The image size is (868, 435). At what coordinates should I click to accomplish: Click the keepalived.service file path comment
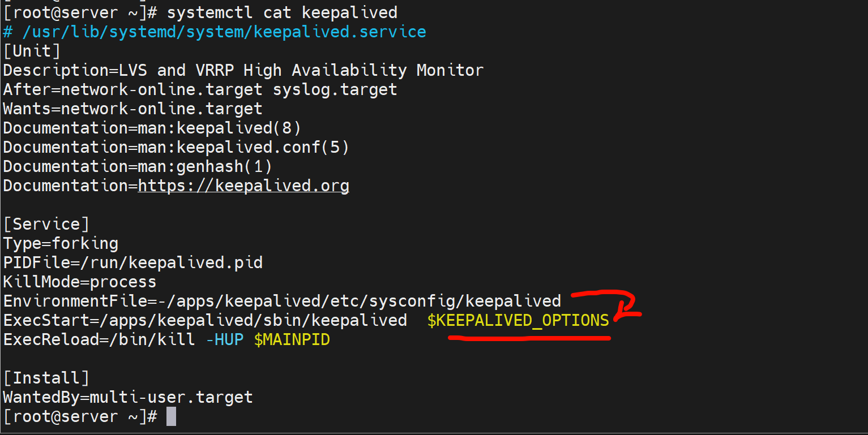[224, 32]
